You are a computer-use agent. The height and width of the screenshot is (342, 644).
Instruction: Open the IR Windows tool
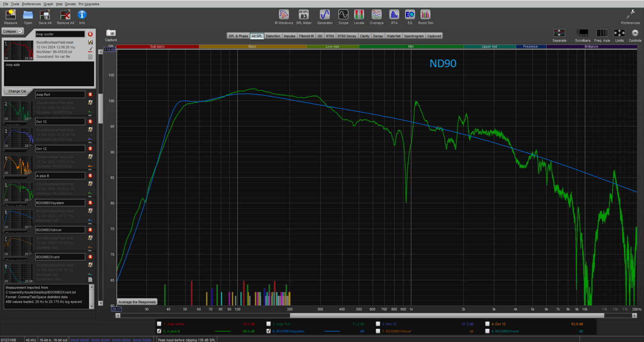(x=284, y=17)
